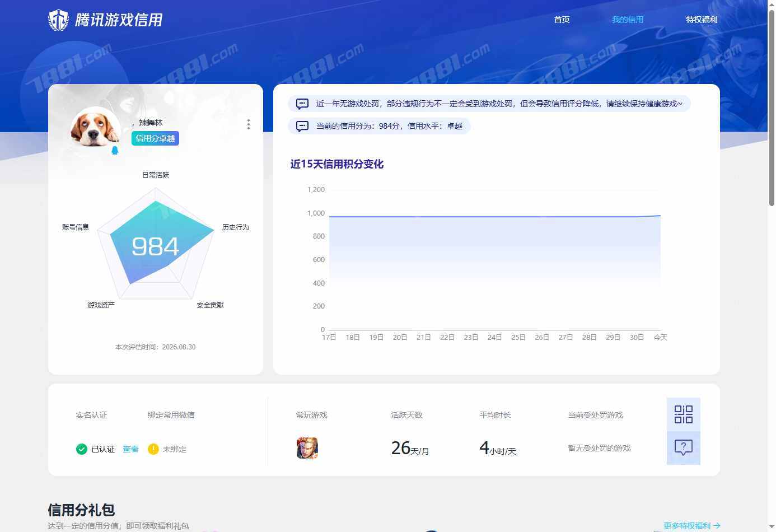
Task: Click the 4小时/天 average duration value
Action: click(498, 448)
